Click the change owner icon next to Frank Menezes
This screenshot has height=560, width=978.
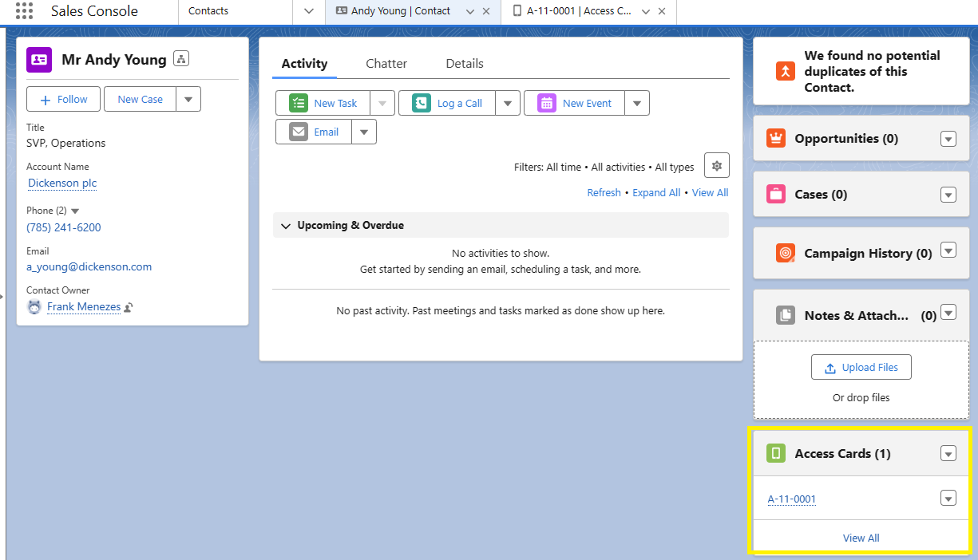click(129, 307)
